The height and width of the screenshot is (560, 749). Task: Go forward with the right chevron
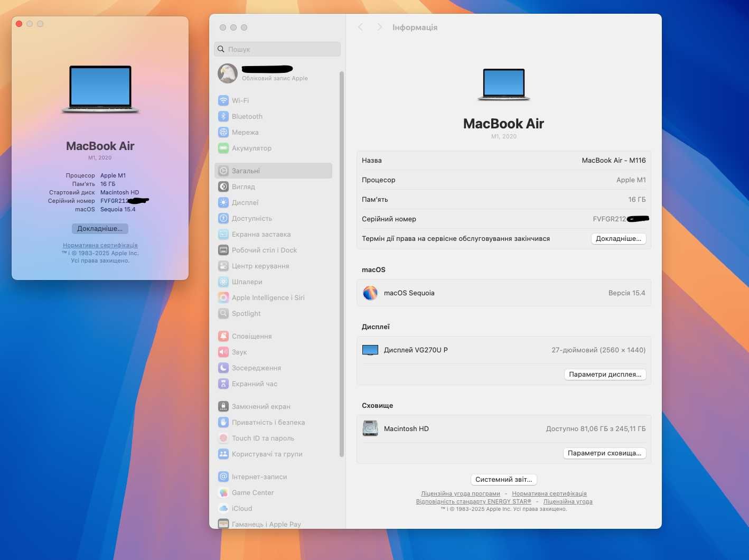[379, 27]
